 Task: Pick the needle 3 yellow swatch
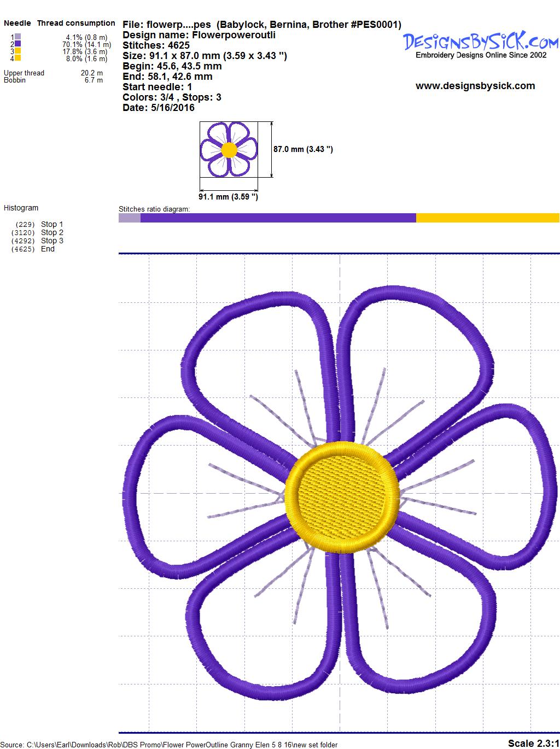(18, 51)
